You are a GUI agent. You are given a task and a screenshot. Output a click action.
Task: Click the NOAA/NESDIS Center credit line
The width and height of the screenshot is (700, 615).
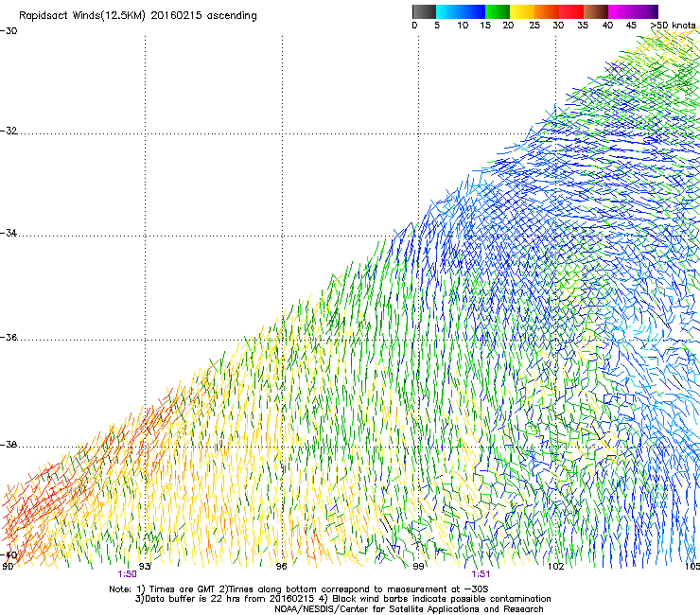pos(409,609)
